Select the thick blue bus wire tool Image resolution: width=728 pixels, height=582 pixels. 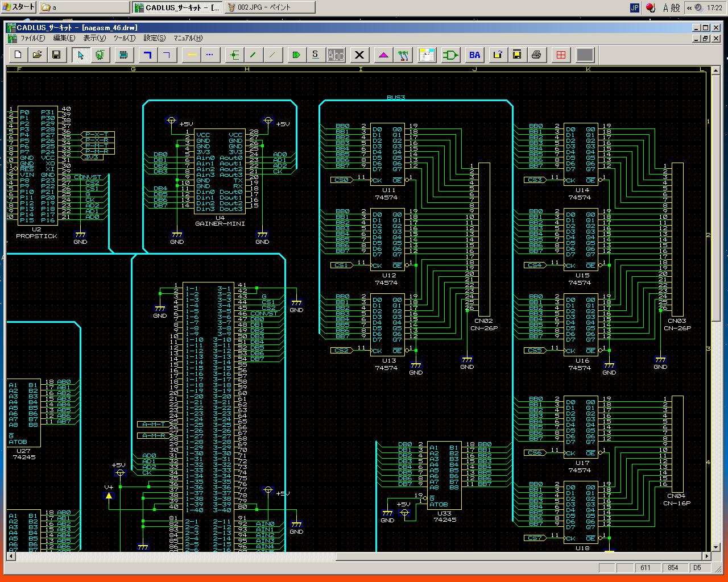(148, 55)
